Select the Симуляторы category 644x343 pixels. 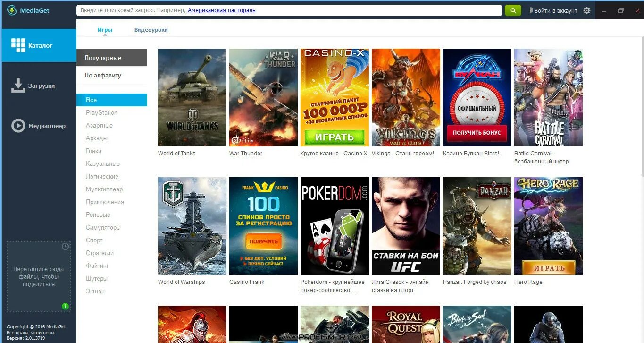pyautogui.click(x=103, y=227)
